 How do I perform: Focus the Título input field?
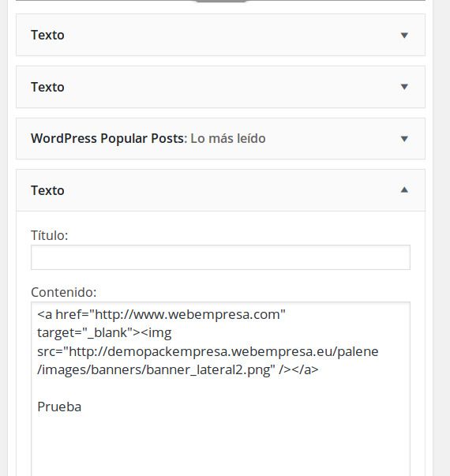click(x=220, y=257)
